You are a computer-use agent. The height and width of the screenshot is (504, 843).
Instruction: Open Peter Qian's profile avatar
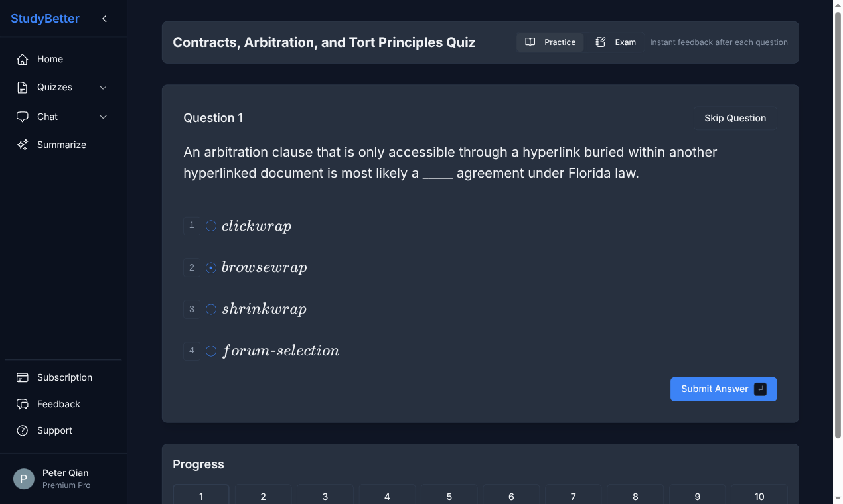23,479
